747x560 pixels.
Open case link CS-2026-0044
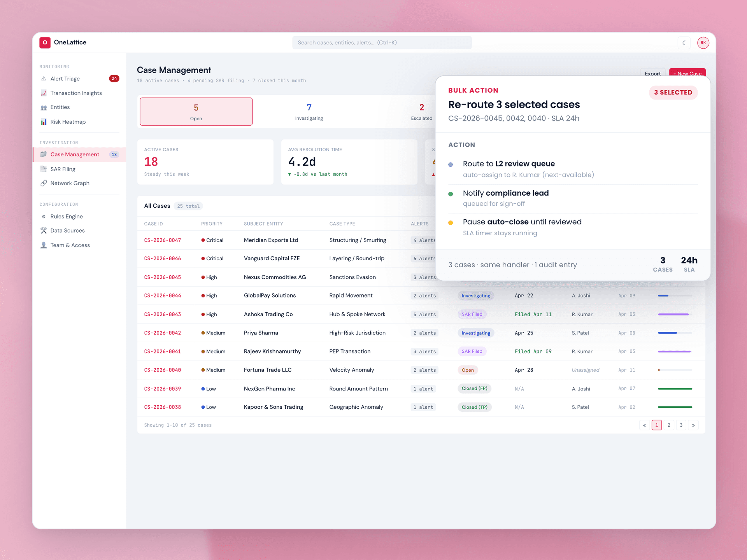(x=163, y=296)
